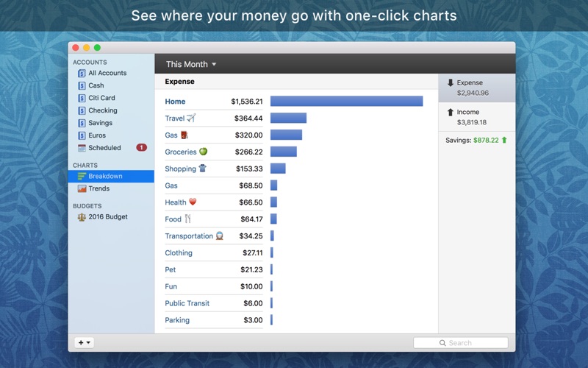Open the Fun expense category
588x368 pixels.
click(171, 286)
